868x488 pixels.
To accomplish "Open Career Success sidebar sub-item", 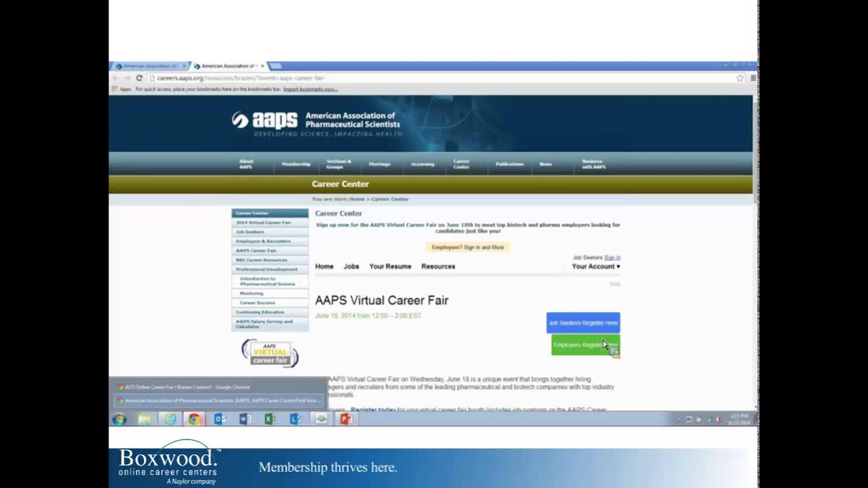I will (270, 303).
